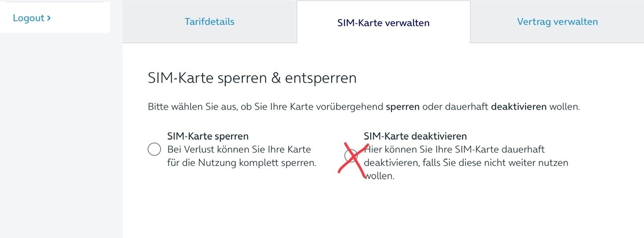Click the 'Bitte wählen Sie aus' instruction sentence
Screen dimensions: 644x238
click(364, 107)
